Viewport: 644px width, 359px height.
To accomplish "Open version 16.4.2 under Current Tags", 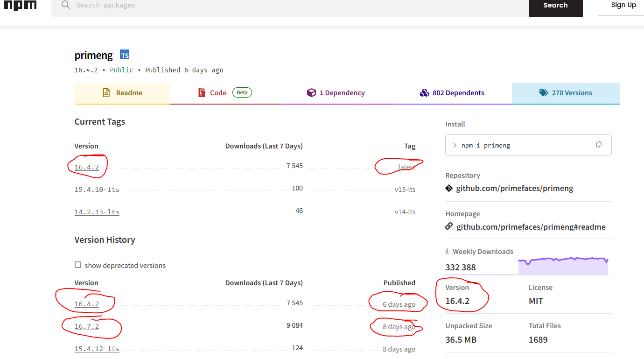I will pos(87,167).
